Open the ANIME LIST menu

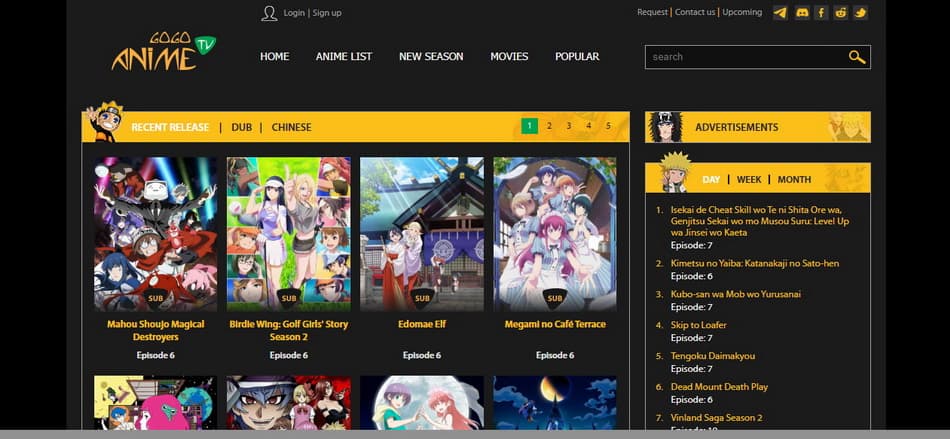pyautogui.click(x=343, y=57)
